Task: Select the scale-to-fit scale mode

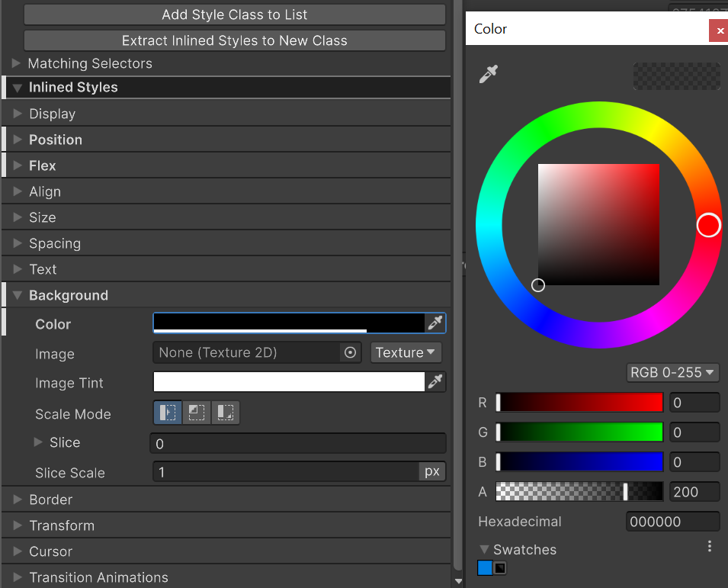Action: click(226, 413)
